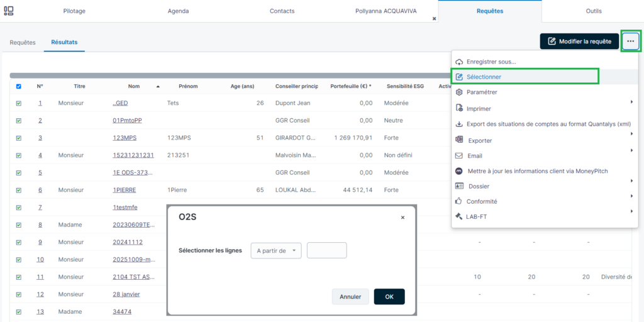Click the gear icon next to Paramétrer
644x322 pixels.
[459, 92]
